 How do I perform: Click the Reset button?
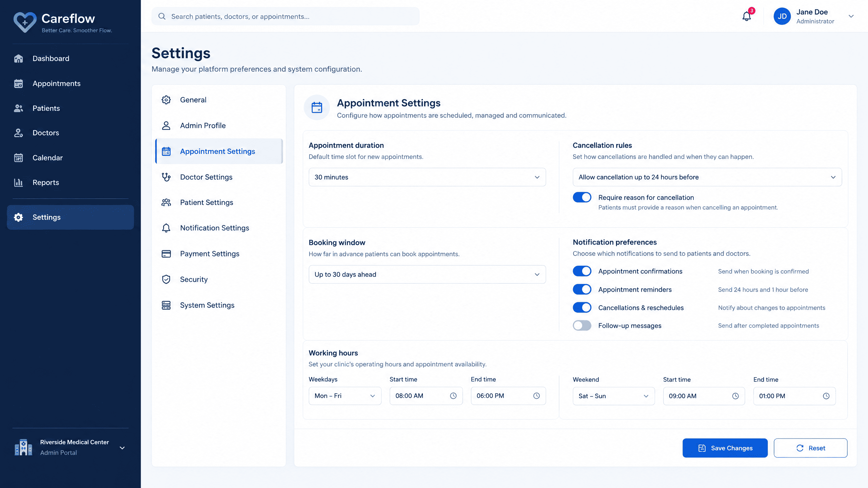click(810, 448)
